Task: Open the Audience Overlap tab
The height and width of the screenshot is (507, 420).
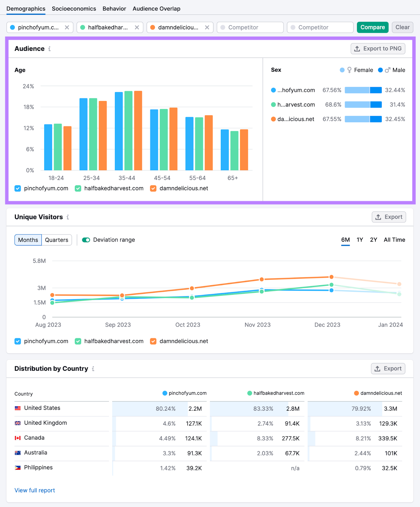Action: (156, 9)
